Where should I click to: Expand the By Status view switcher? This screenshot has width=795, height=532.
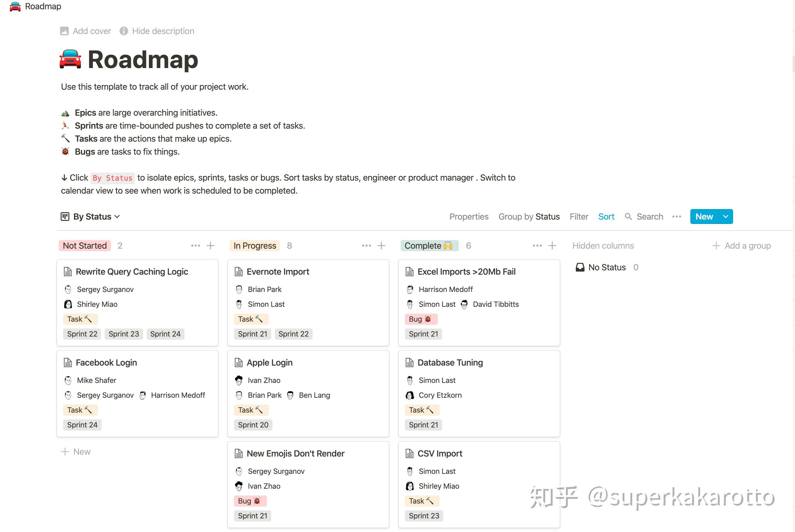pyautogui.click(x=91, y=217)
